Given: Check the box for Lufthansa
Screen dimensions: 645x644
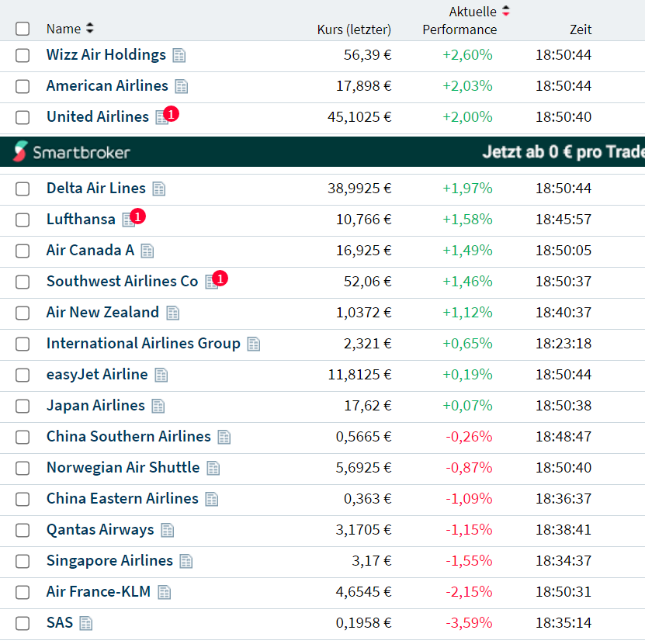Looking at the screenshot, I should (x=23, y=220).
